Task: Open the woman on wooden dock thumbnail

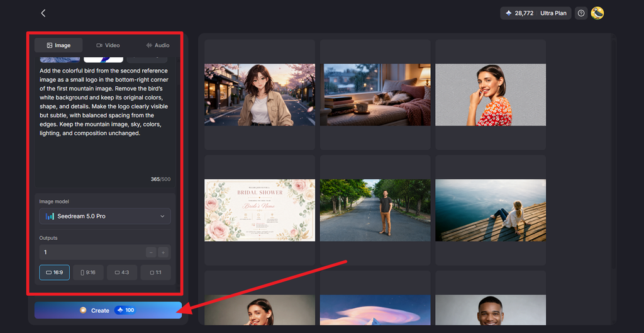Action: tap(491, 210)
